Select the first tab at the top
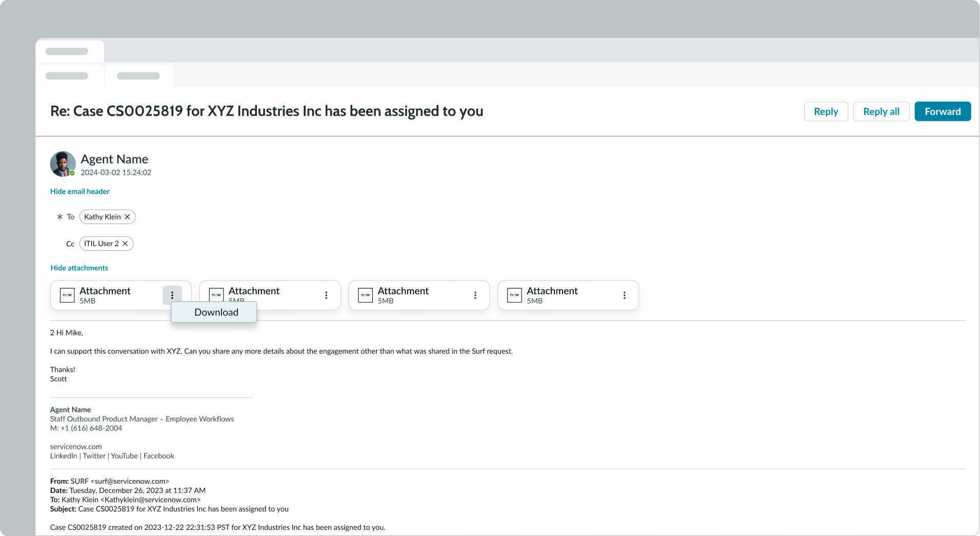This screenshot has width=980, height=536. click(66, 75)
